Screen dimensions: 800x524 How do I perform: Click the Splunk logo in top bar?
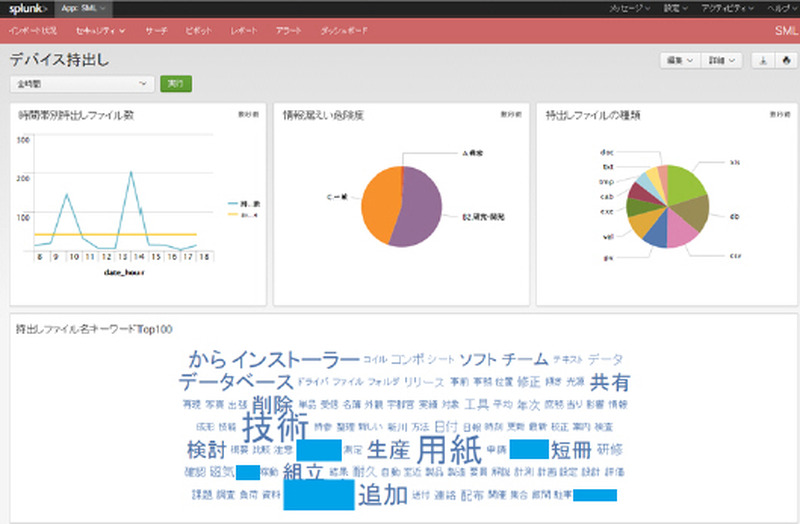pos(27,8)
